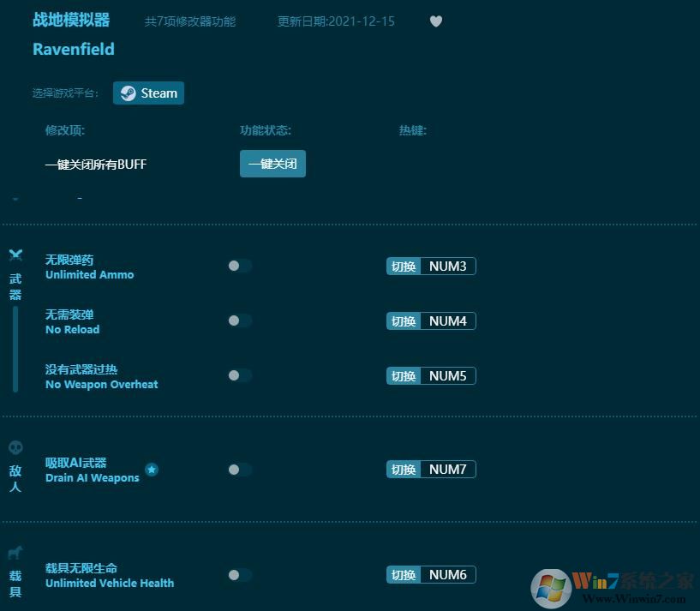Click the 切换 button for NUM6
Image resolution: width=700 pixels, height=611 pixels.
point(404,574)
